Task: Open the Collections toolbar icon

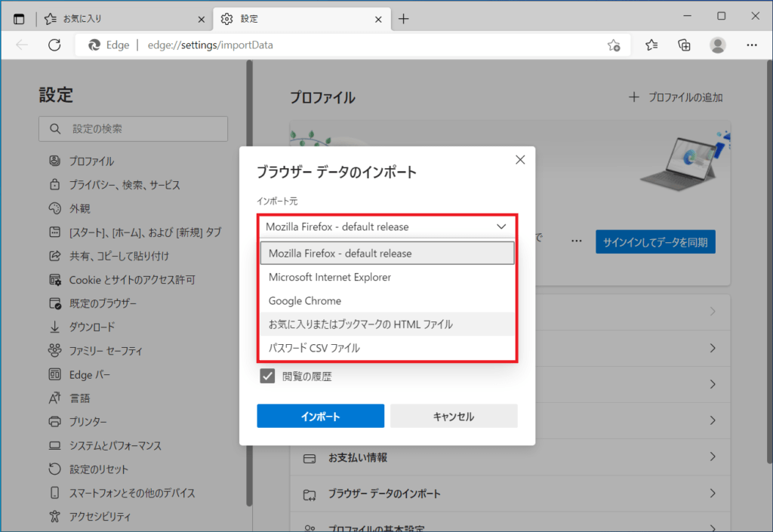Action: [x=685, y=45]
